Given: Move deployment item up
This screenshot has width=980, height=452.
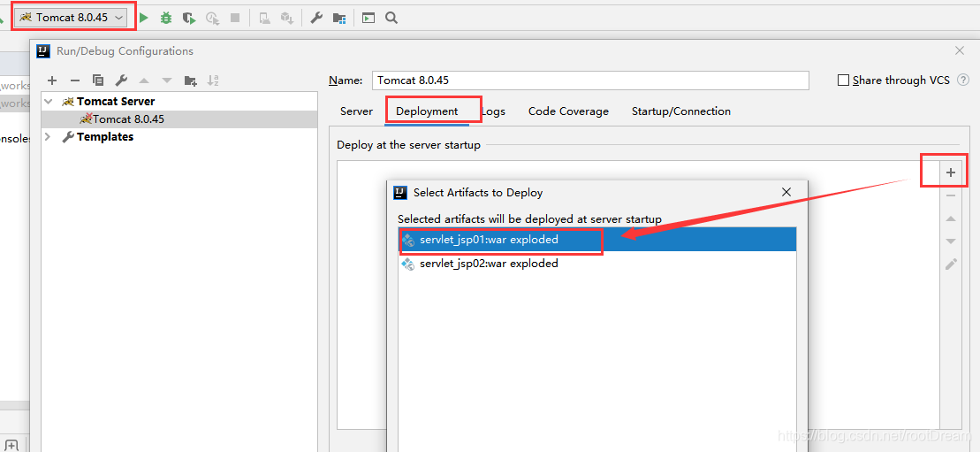Looking at the screenshot, I should (951, 218).
